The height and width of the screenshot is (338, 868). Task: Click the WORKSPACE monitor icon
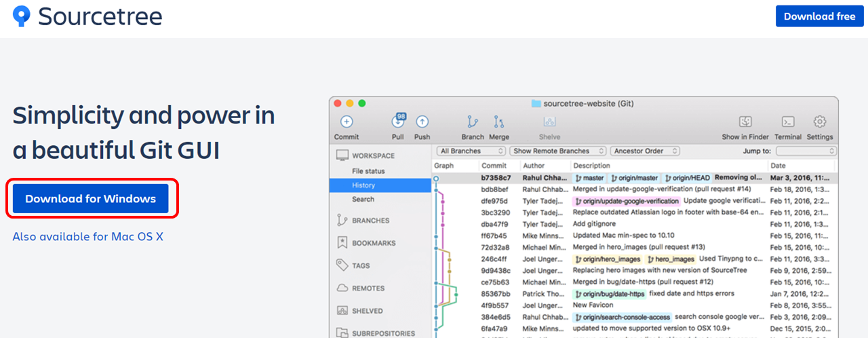(x=342, y=155)
